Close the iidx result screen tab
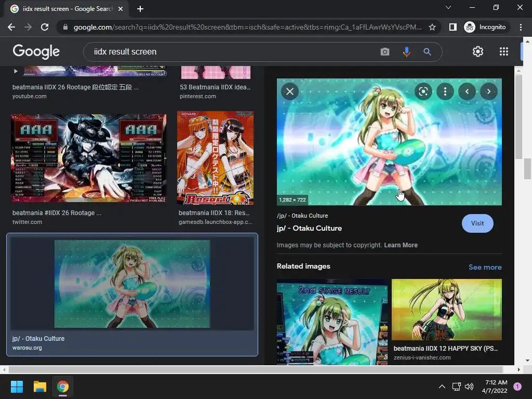The width and height of the screenshot is (532, 399). pos(121,9)
